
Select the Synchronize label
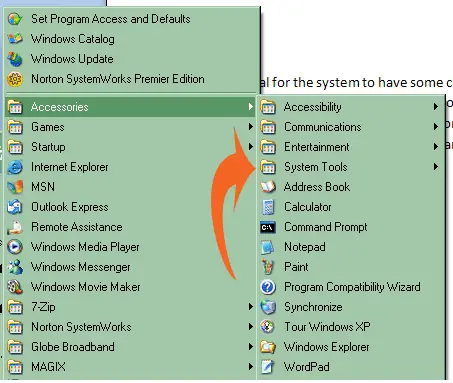pos(313,307)
